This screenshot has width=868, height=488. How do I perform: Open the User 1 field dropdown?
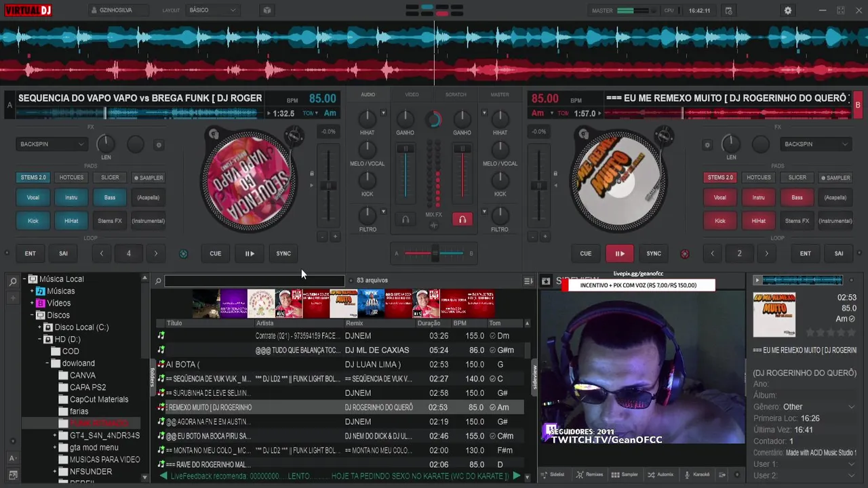point(851,464)
